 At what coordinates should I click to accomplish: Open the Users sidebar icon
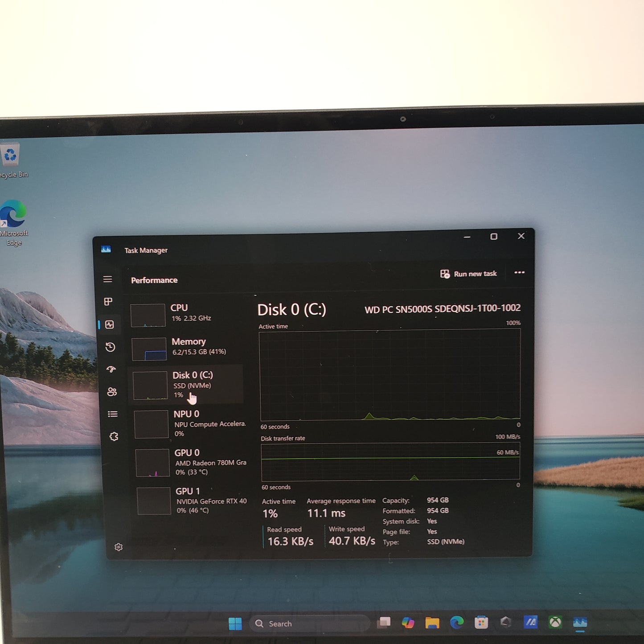[x=112, y=392]
